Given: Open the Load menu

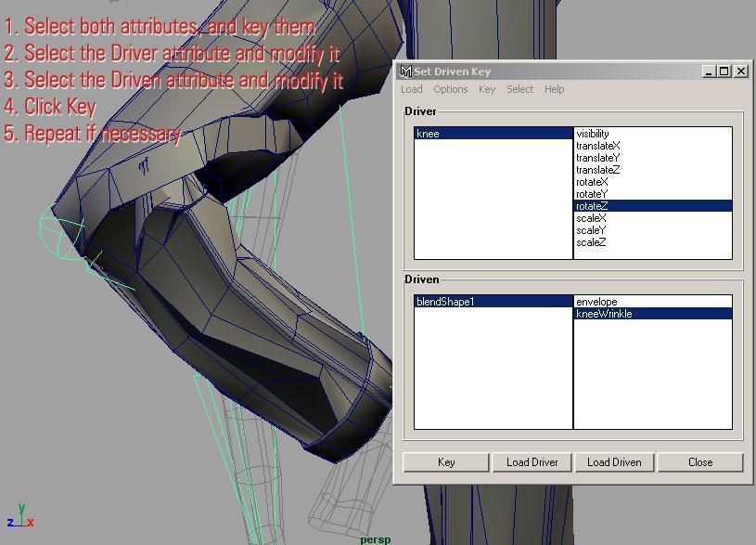Looking at the screenshot, I should coord(411,89).
